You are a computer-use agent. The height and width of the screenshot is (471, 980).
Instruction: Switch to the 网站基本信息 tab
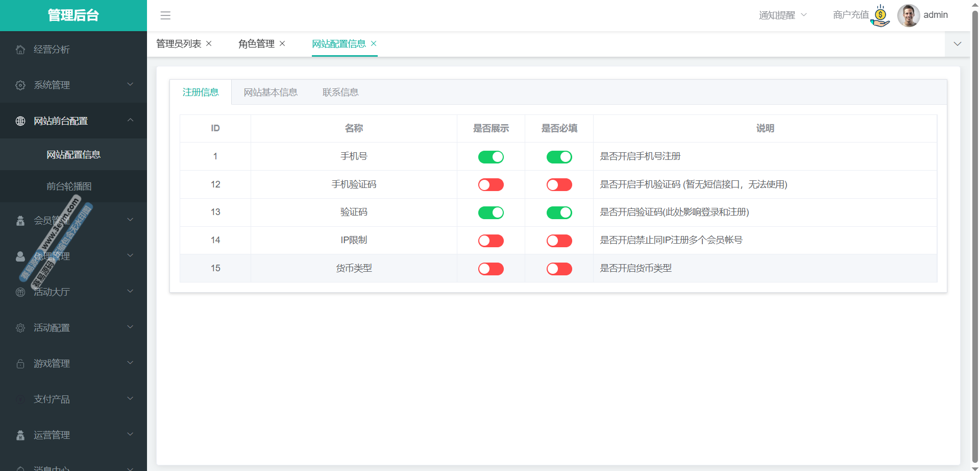271,92
